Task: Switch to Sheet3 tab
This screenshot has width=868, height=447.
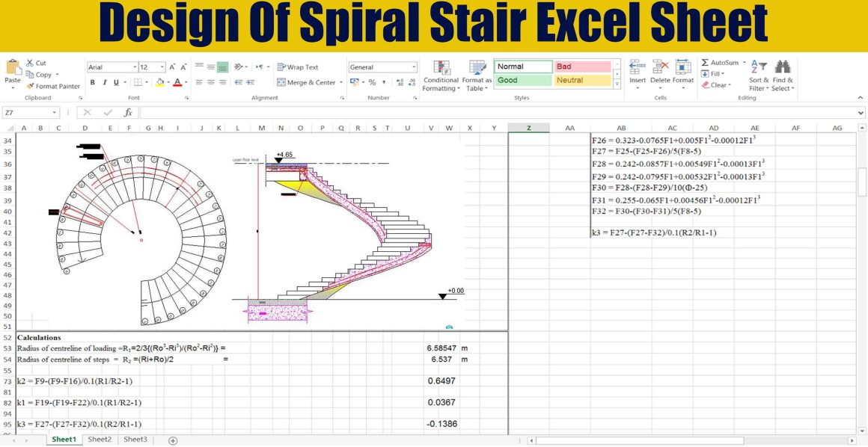Action: coord(135,440)
